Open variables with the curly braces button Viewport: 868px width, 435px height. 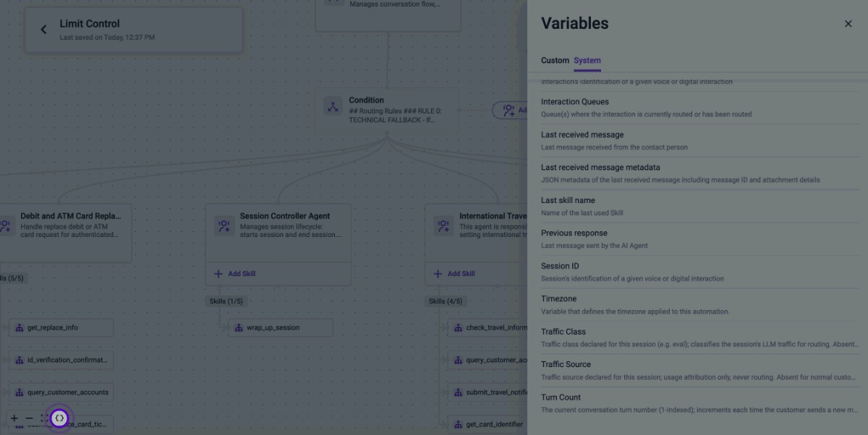click(x=60, y=418)
